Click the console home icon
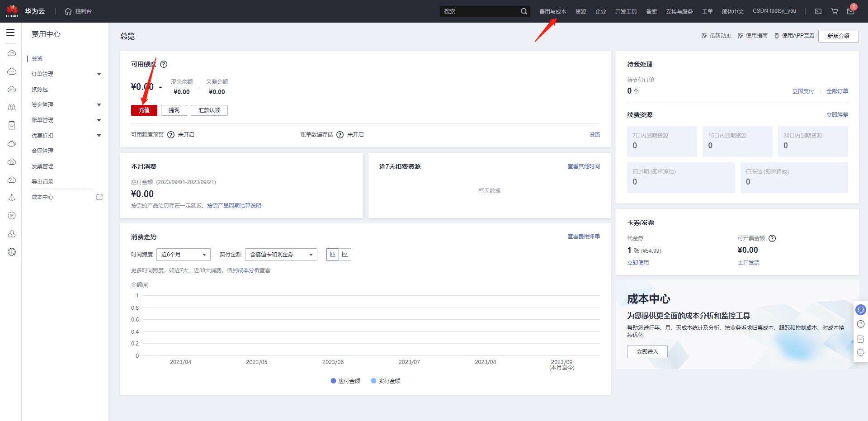Screen dimensions: 868x421 (x=68, y=11)
